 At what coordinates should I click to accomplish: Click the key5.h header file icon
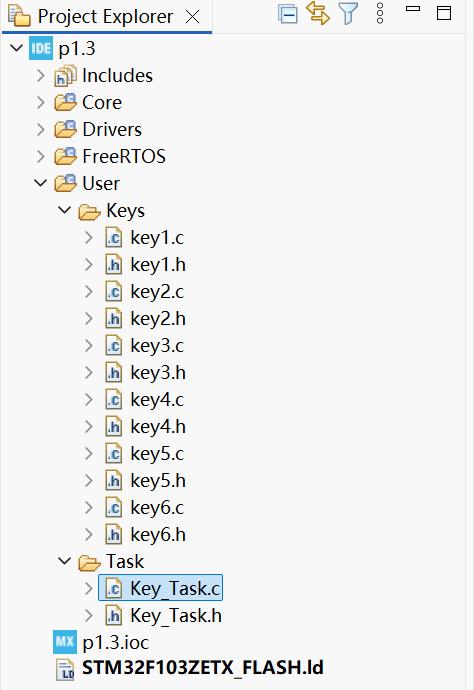click(x=114, y=481)
